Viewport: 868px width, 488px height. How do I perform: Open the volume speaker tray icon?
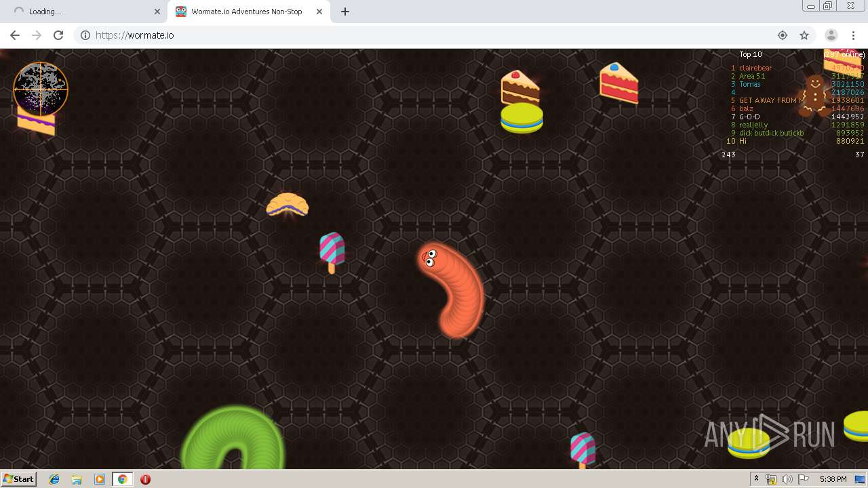[787, 479]
